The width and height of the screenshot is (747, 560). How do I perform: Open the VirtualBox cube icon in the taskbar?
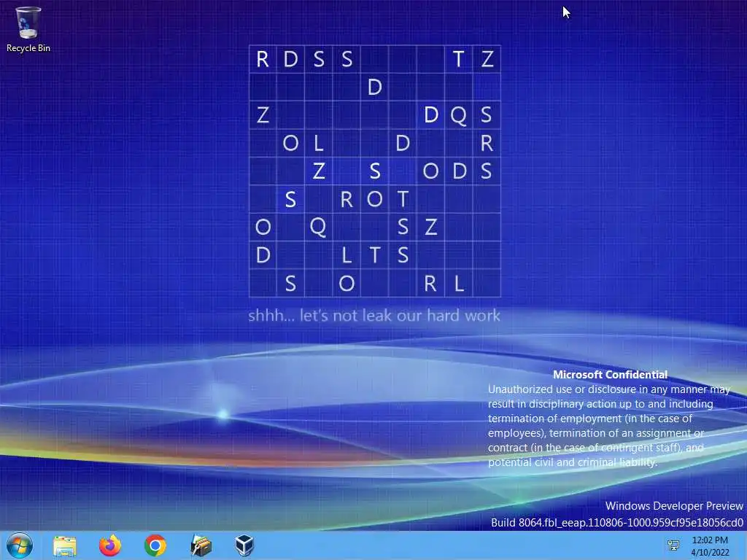(244, 545)
